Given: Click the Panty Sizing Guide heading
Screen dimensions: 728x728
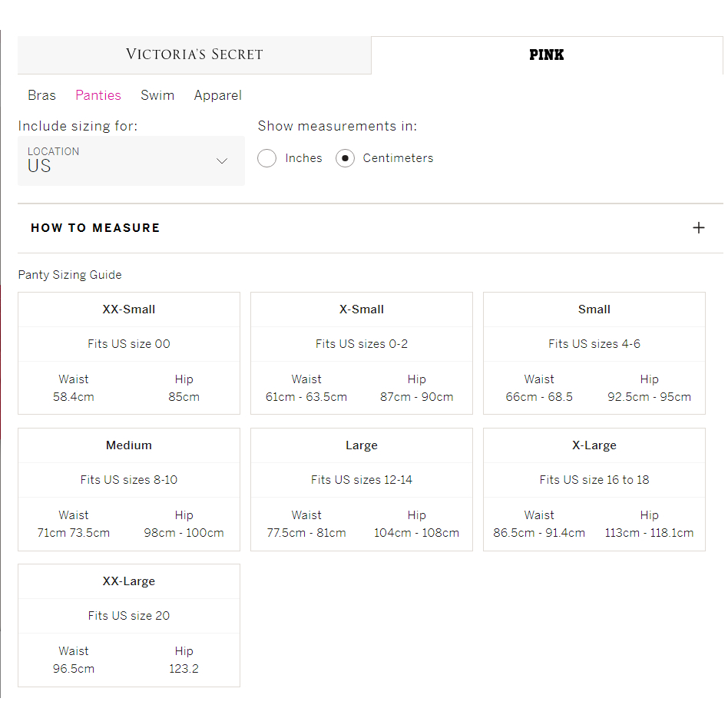Looking at the screenshot, I should pos(69,274).
